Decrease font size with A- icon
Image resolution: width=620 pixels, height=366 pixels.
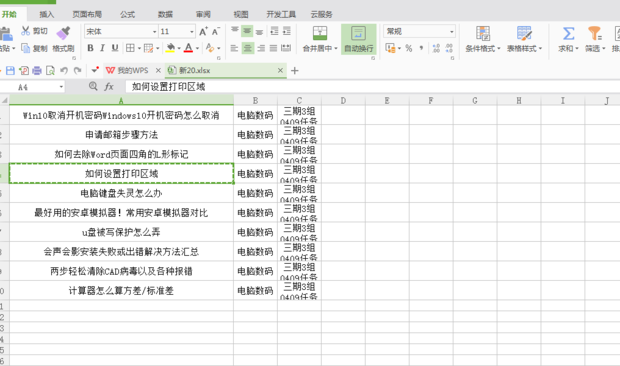tap(215, 31)
